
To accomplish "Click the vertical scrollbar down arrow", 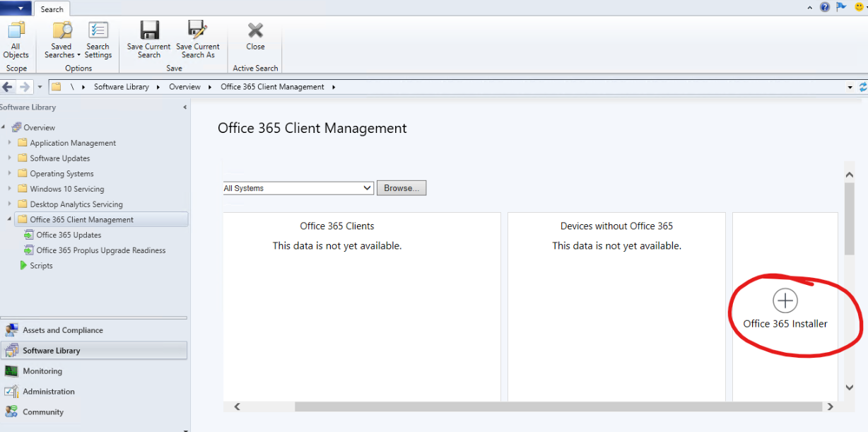I will (850, 387).
